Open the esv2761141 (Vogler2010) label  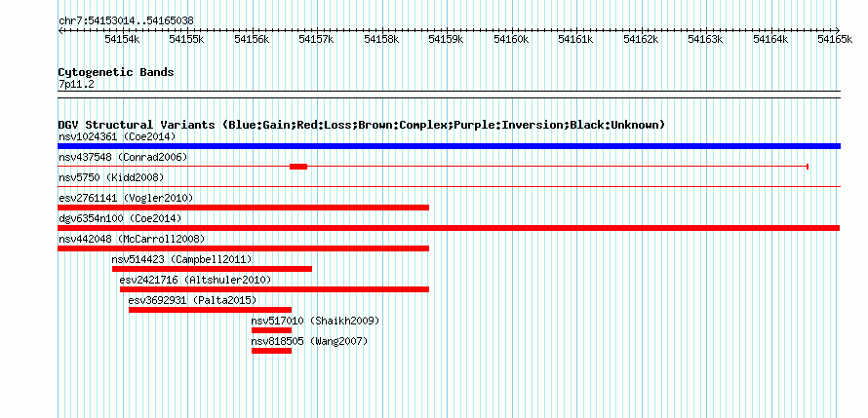pyautogui.click(x=126, y=198)
